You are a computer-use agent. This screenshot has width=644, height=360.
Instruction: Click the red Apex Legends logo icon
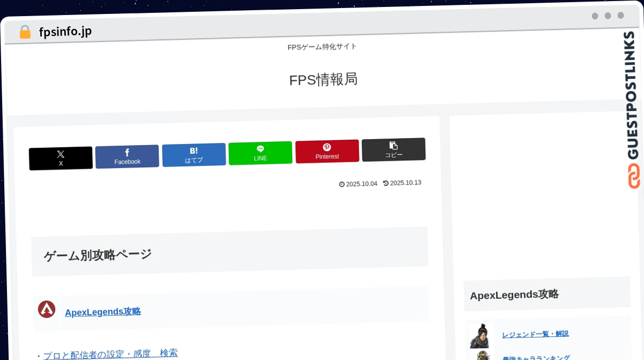coord(47,309)
